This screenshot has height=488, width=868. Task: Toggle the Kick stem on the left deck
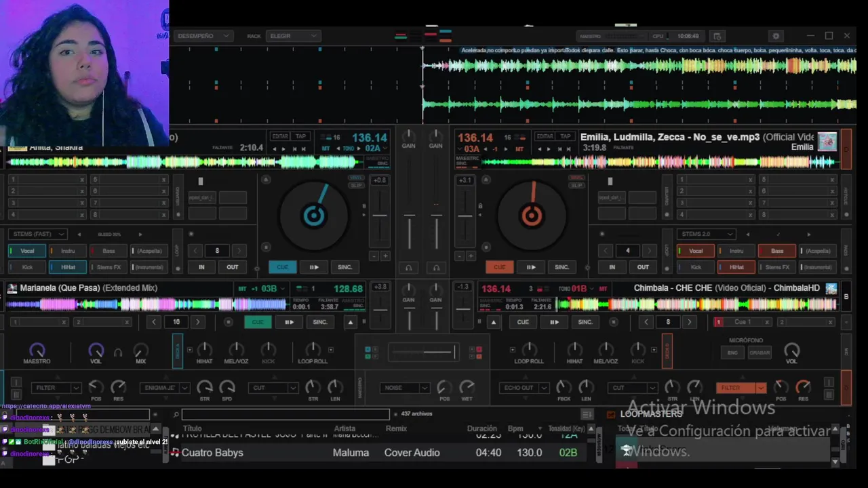[x=27, y=267]
